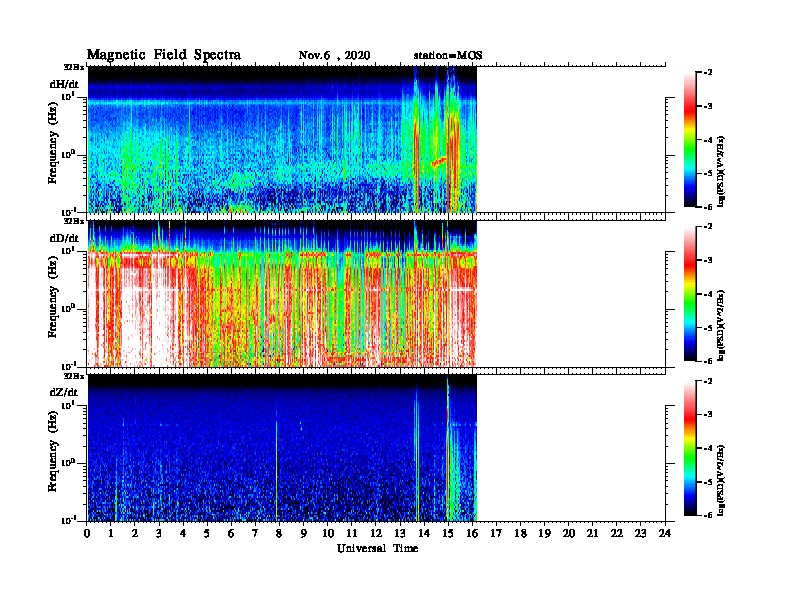Click hour "17" on Universal Time axis

497,534
